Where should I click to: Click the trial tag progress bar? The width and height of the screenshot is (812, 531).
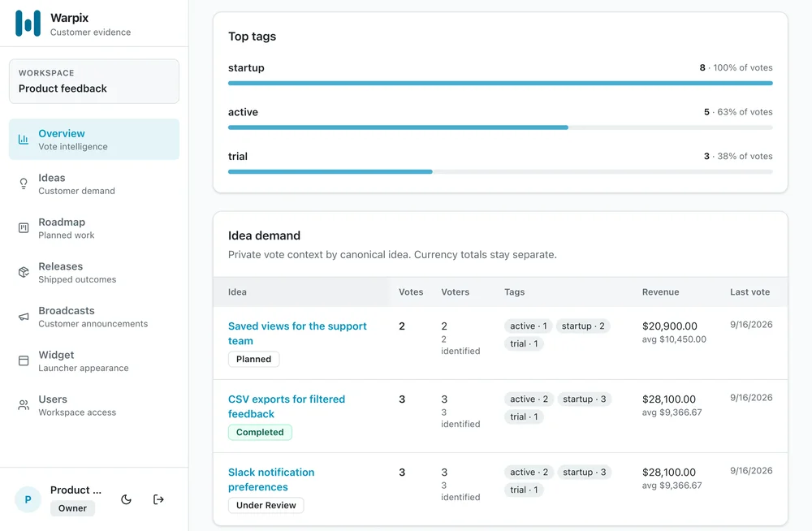pos(500,171)
